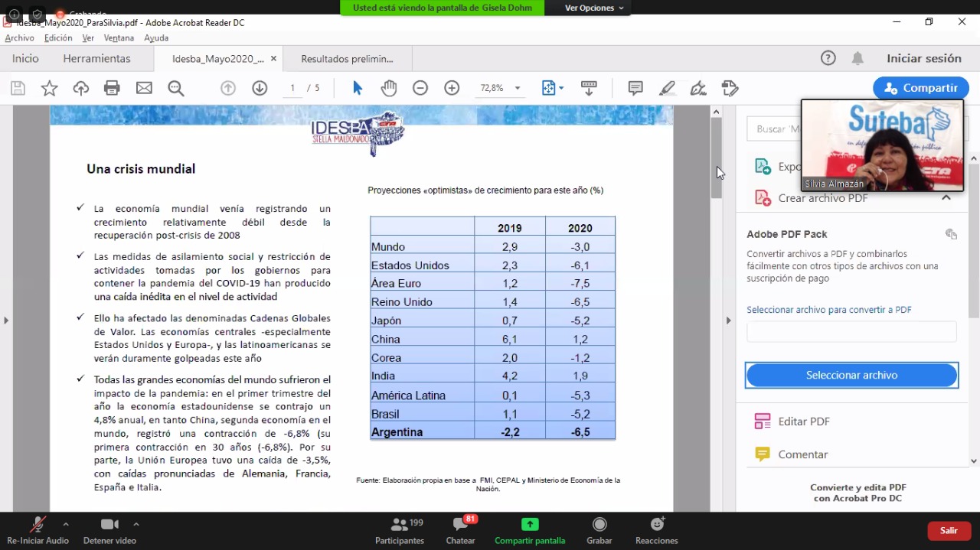980x550 pixels.
Task: Click the zoom in plus icon
Action: [452, 88]
